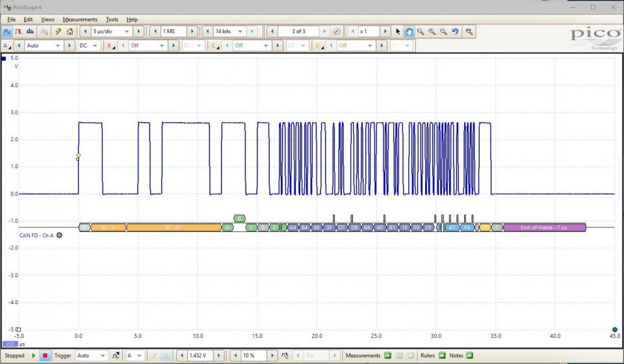
Task: Stop capture with red stop button
Action: pos(45,356)
